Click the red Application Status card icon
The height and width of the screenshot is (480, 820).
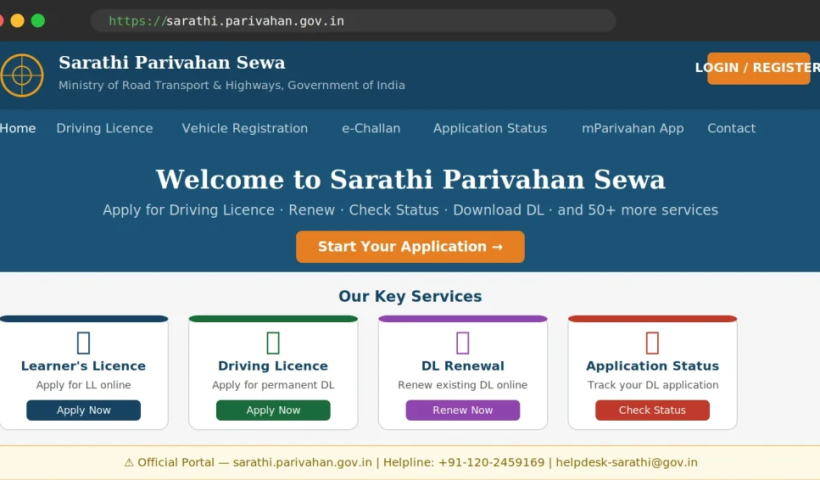tap(652, 343)
